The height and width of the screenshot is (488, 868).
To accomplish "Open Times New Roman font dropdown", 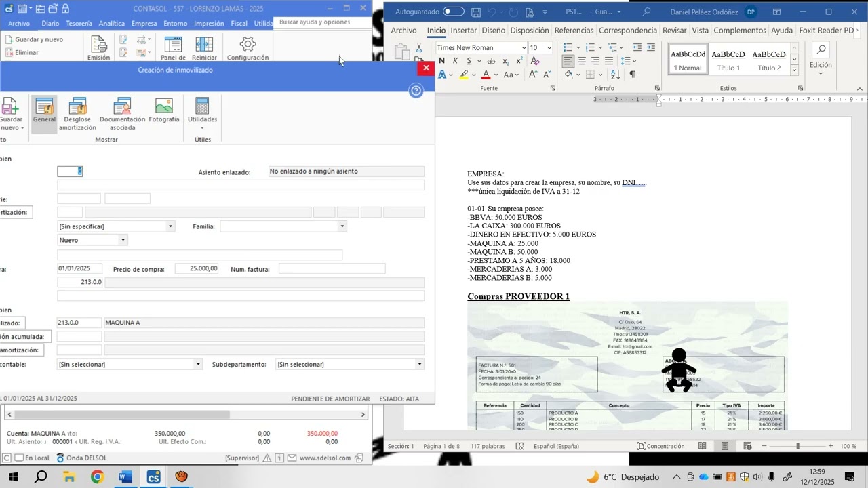I will [524, 48].
